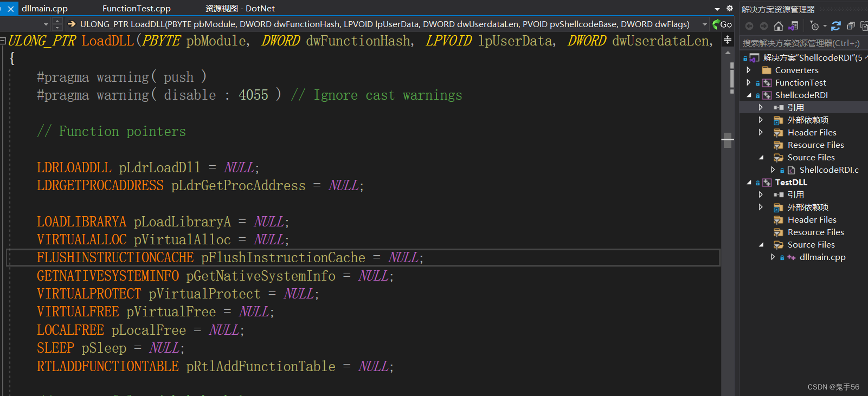Click the Solution Explorer search box

802,43
